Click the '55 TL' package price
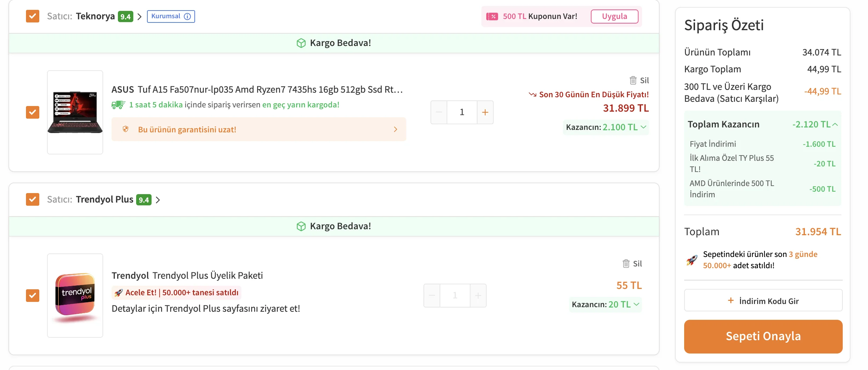Screen dimensions: 868x370 click(x=629, y=285)
